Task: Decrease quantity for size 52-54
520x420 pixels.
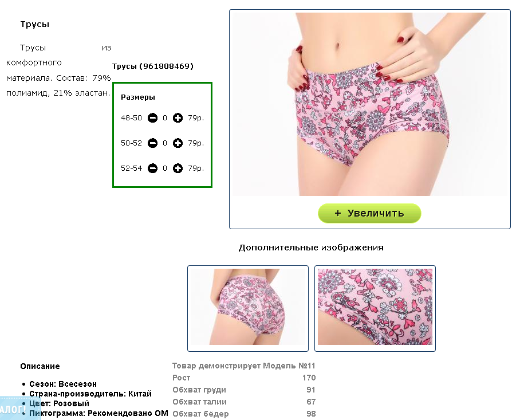Action: pyautogui.click(x=152, y=168)
